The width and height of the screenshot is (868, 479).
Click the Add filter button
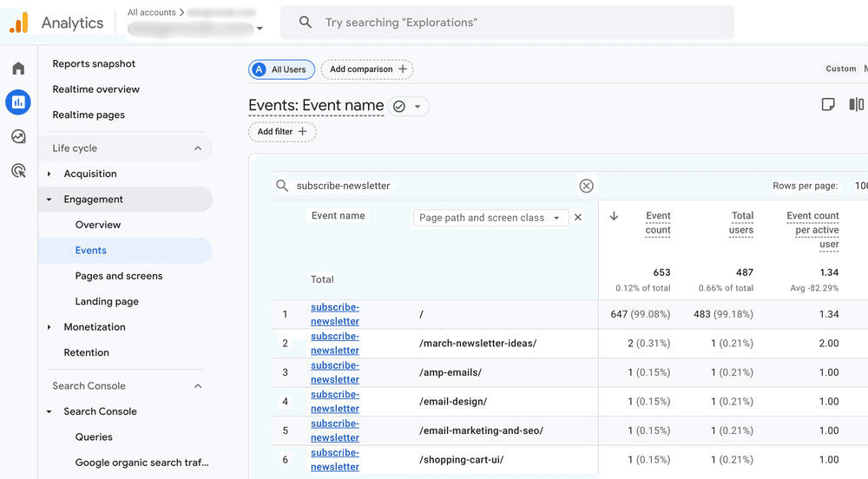pos(282,132)
